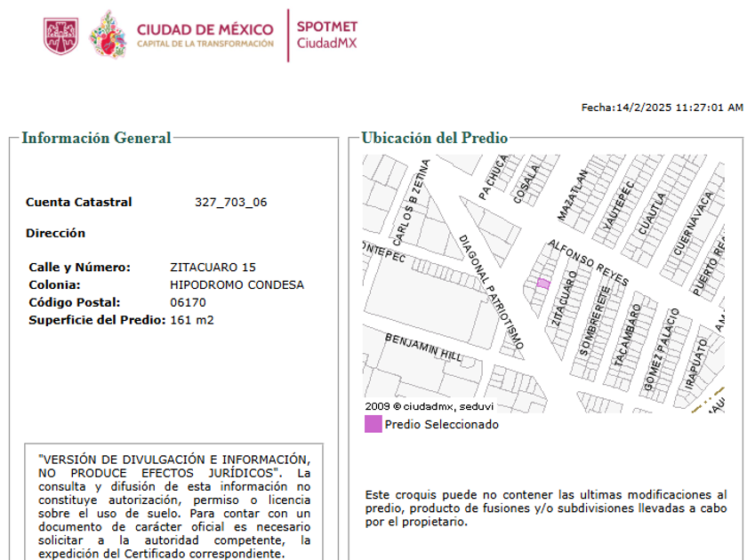
Task: Click the Información General section heading
Action: [96, 138]
